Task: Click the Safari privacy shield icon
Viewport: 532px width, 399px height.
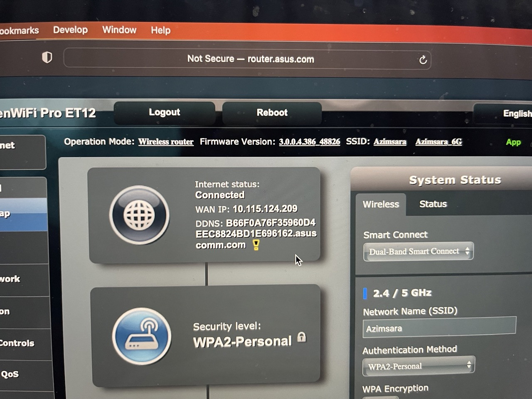Action: pos(47,57)
